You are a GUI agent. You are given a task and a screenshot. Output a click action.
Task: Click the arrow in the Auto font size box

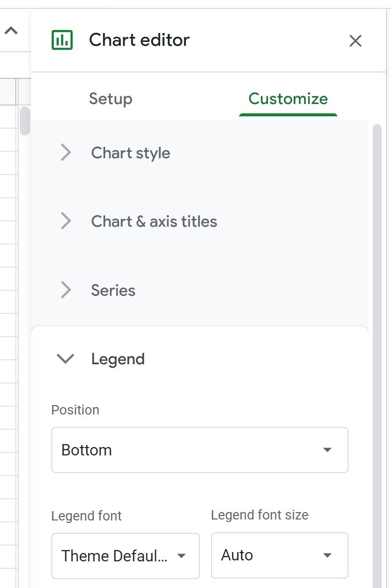(327, 555)
